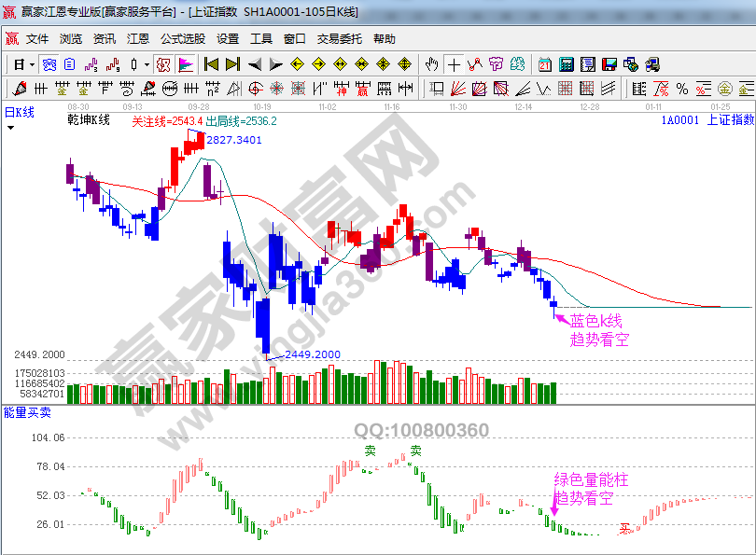Click the 乾坤K线 indicator label
This screenshot has height=555, width=756.
pos(89,119)
